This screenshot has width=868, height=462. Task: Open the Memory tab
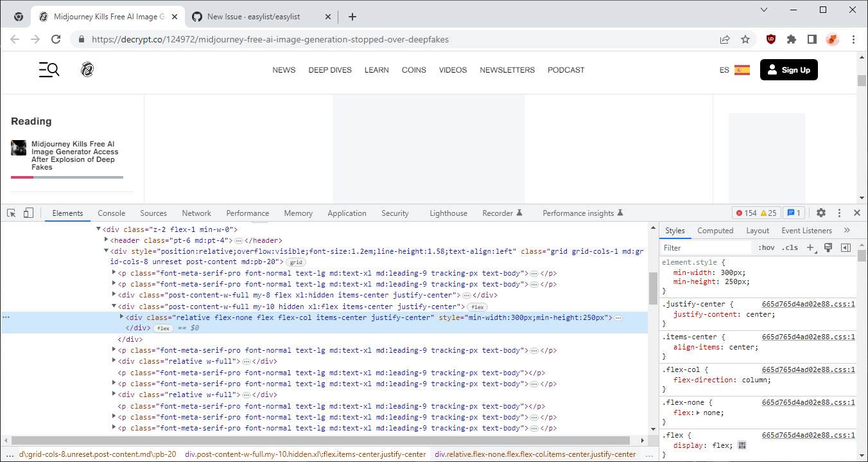pyautogui.click(x=299, y=213)
